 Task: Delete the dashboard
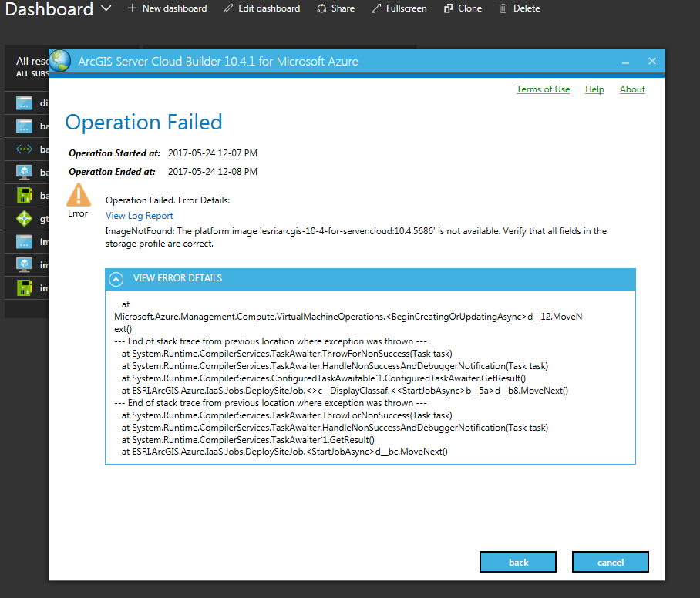[519, 8]
